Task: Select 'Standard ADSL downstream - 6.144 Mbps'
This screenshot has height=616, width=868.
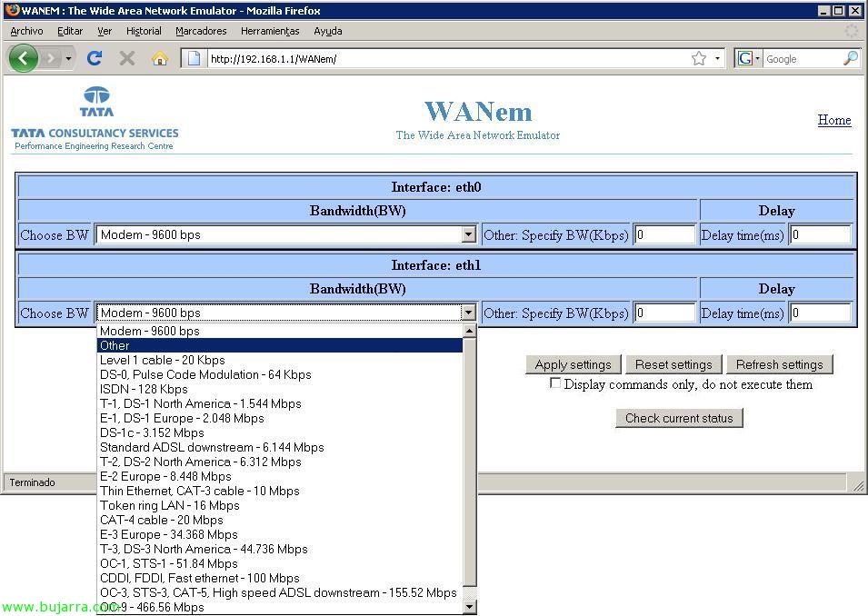Action: 280,447
